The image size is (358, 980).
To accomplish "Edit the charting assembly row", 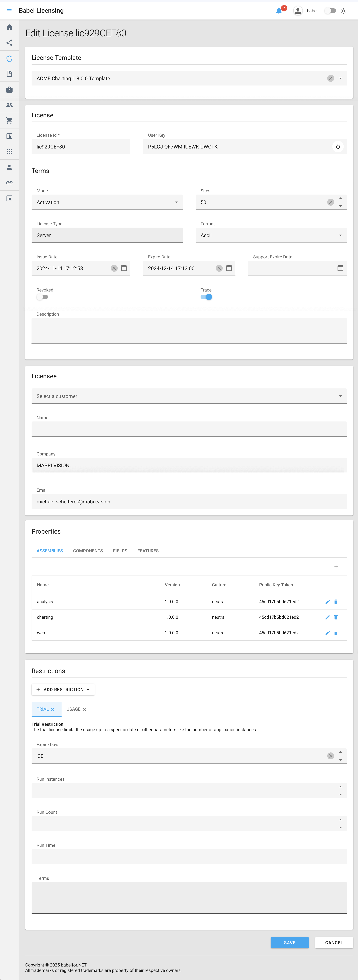I will pos(327,617).
